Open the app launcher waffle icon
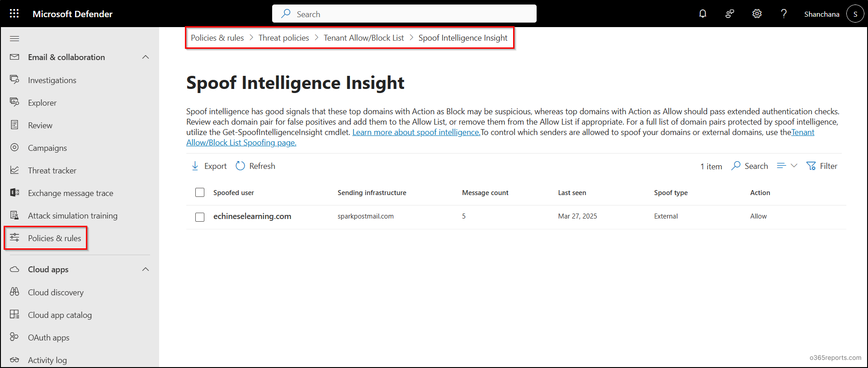Viewport: 868px width, 368px height. point(14,14)
